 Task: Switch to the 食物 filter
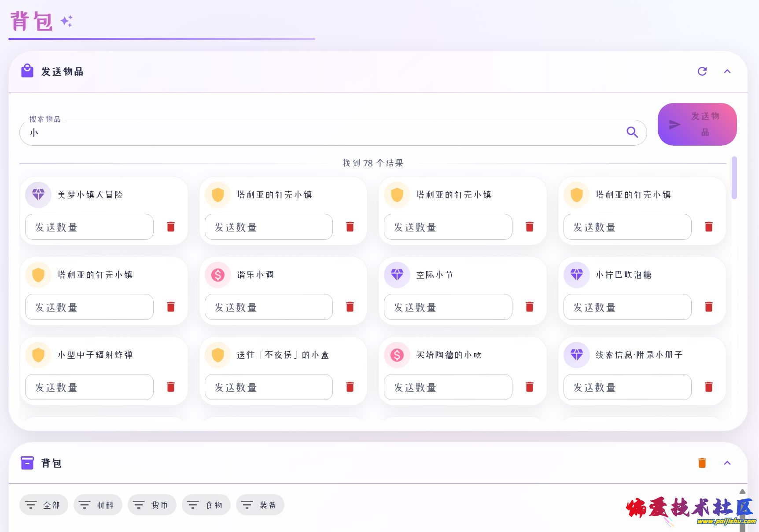pyautogui.click(x=206, y=505)
